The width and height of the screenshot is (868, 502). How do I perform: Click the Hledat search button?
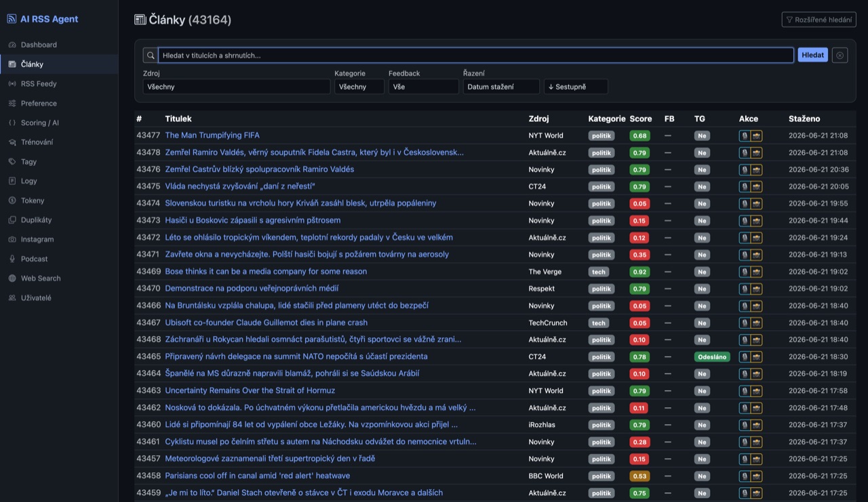(x=812, y=56)
